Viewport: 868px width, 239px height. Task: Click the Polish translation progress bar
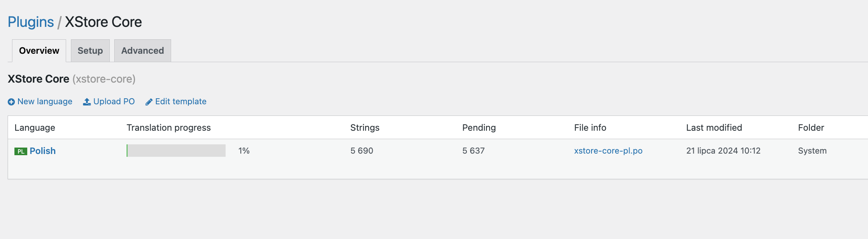tap(176, 151)
